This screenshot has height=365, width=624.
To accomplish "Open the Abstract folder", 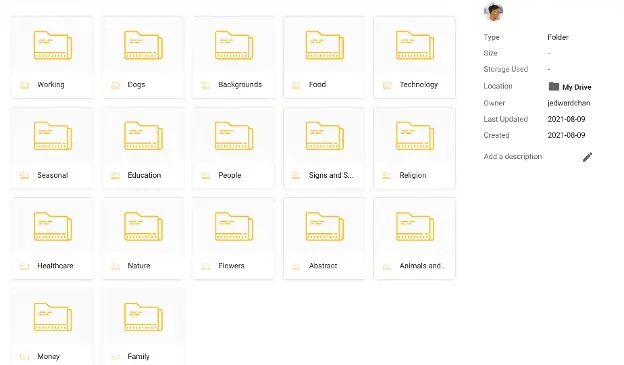I will 324,238.
